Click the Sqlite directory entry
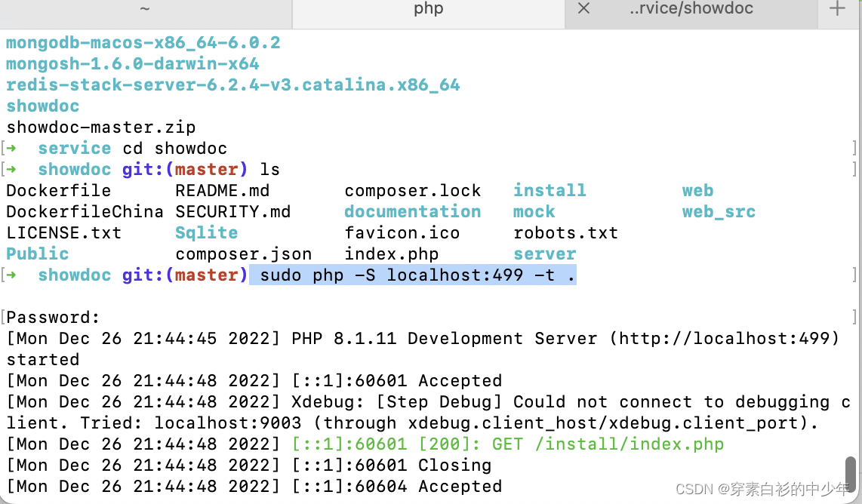 (x=206, y=232)
